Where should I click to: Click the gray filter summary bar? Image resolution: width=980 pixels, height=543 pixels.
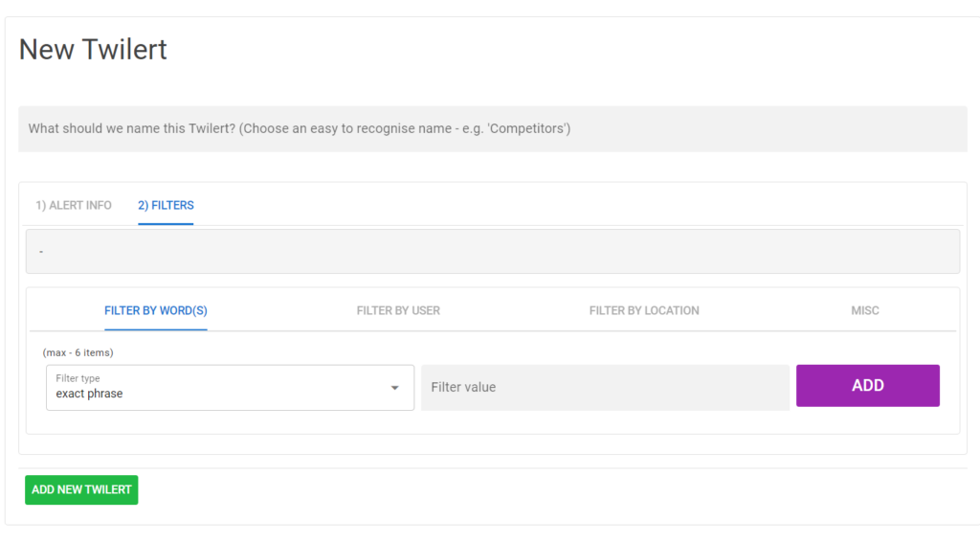[492, 251]
